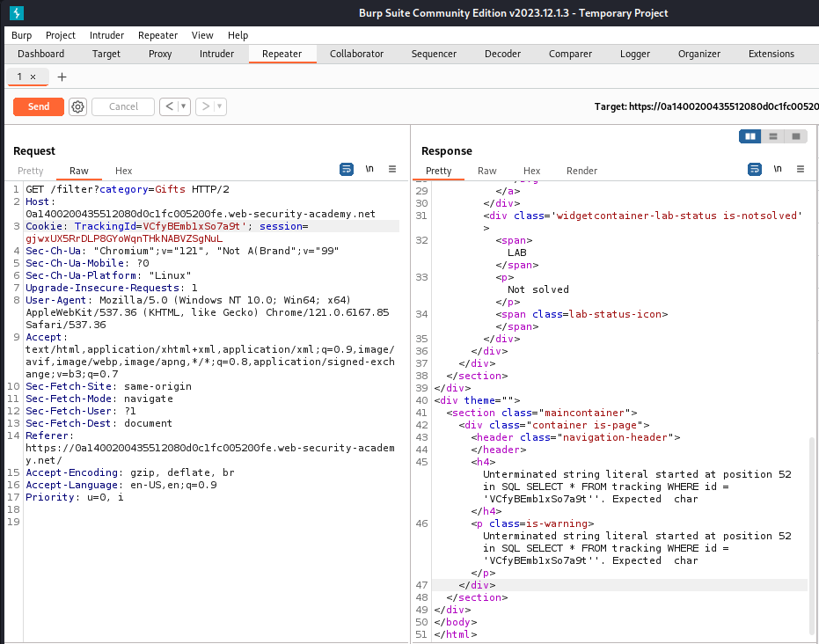
Task: Toggle request word wrap icon
Action: [x=347, y=169]
